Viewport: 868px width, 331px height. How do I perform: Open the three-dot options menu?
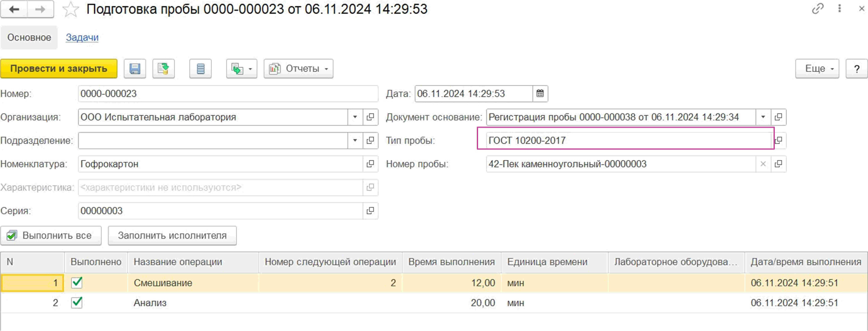click(840, 8)
